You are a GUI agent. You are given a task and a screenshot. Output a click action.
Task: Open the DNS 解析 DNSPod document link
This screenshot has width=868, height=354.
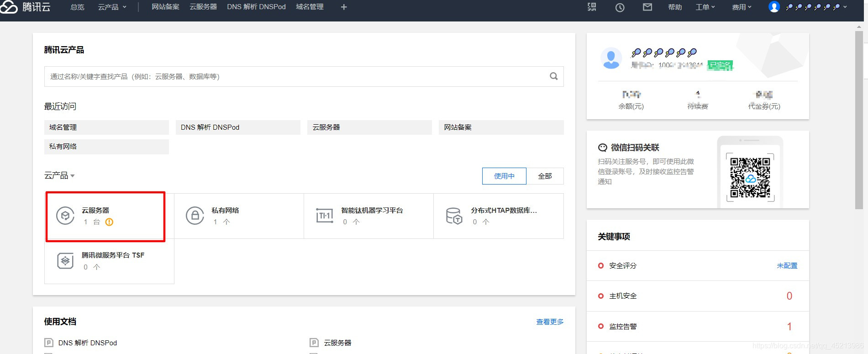88,343
